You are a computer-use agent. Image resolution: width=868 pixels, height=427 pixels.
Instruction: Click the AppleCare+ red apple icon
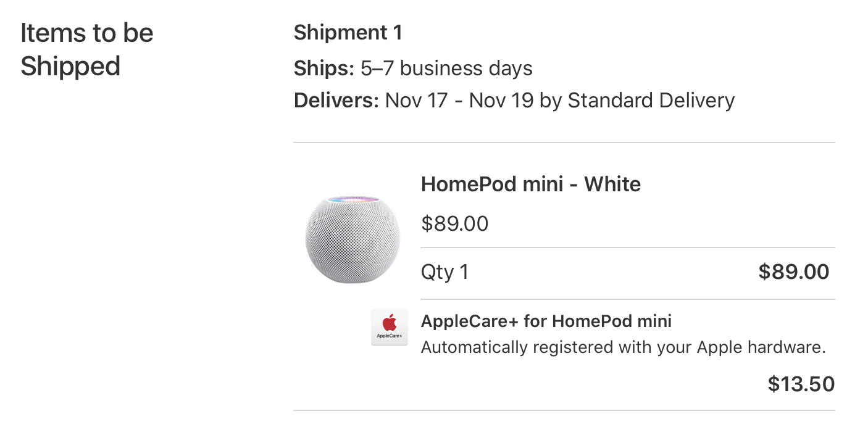390,322
